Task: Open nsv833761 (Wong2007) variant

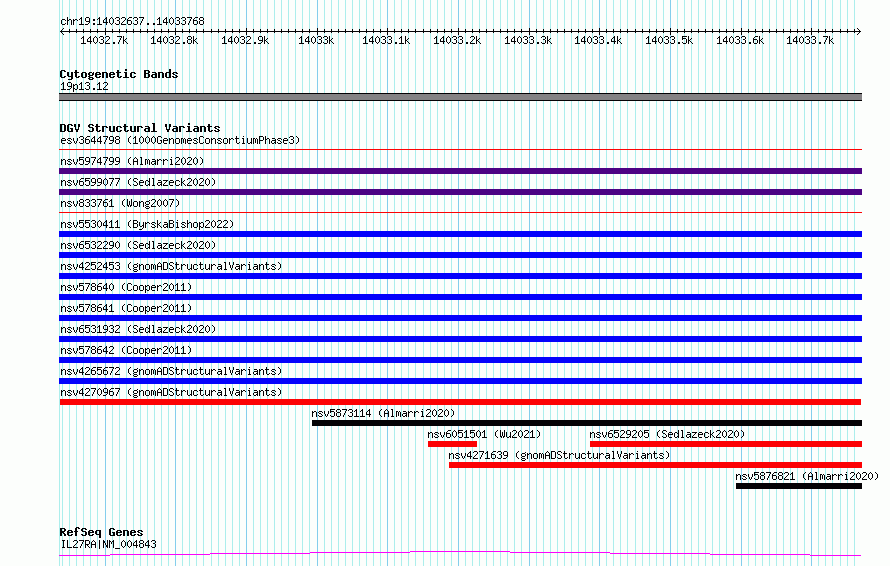Action: (120, 203)
